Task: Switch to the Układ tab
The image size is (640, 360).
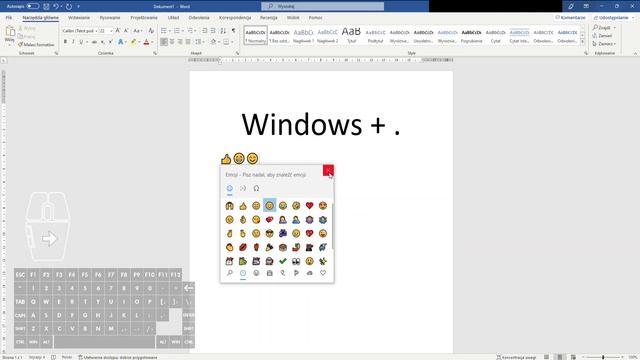Action: pyautogui.click(x=173, y=18)
